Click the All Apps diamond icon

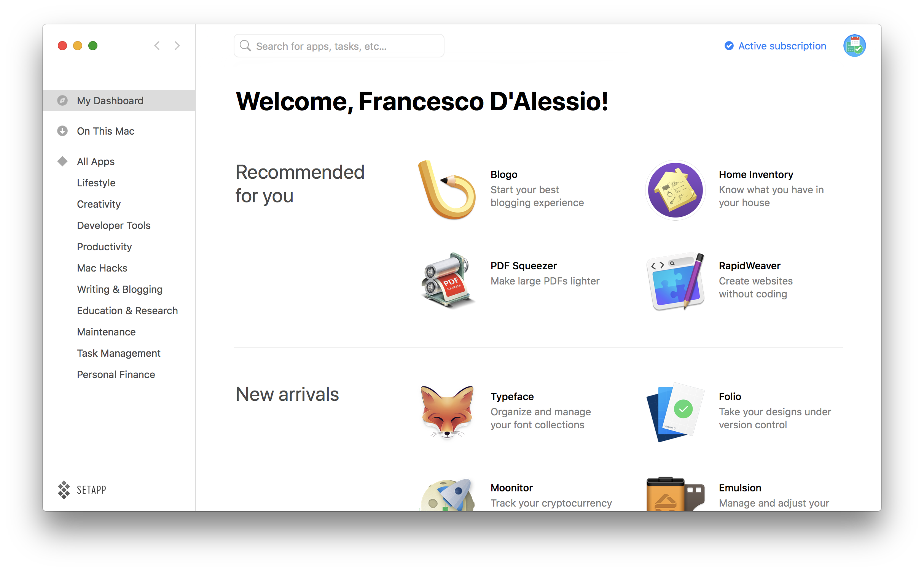coord(62,161)
